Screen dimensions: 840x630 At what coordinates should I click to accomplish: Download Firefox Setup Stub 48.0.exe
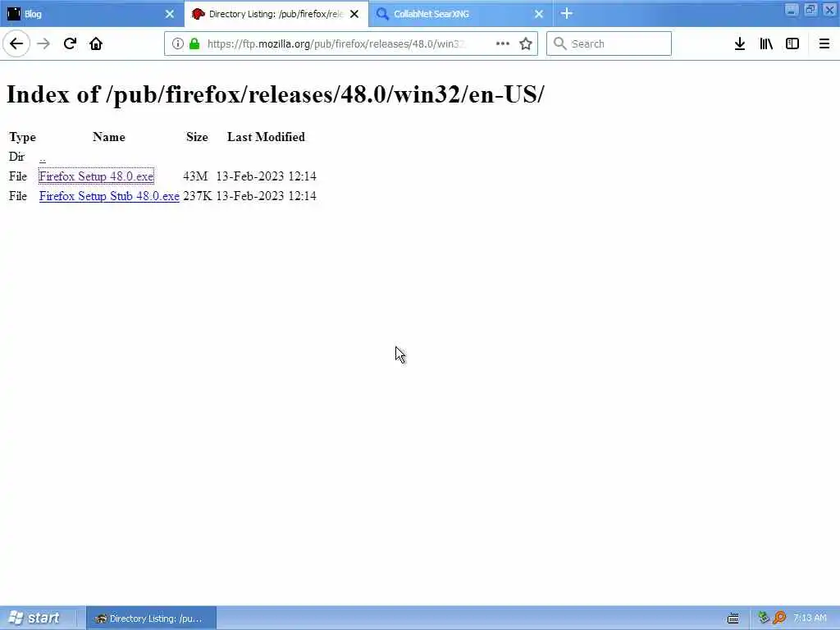(x=109, y=196)
